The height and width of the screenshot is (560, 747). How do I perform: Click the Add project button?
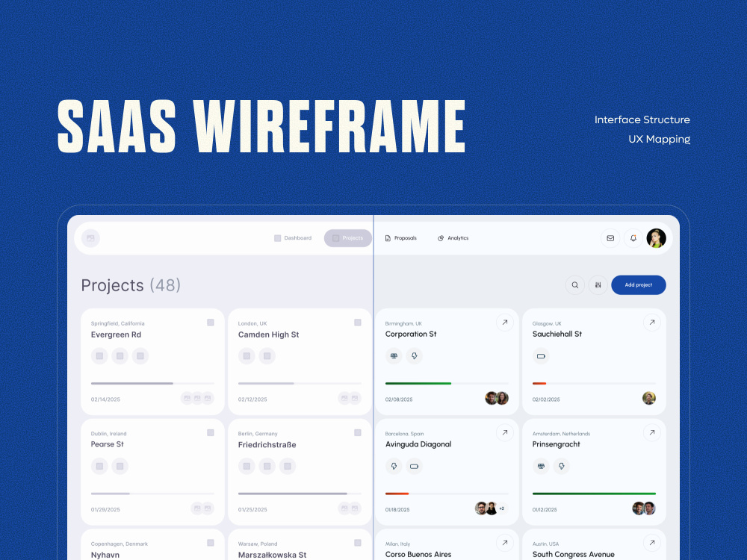point(639,284)
